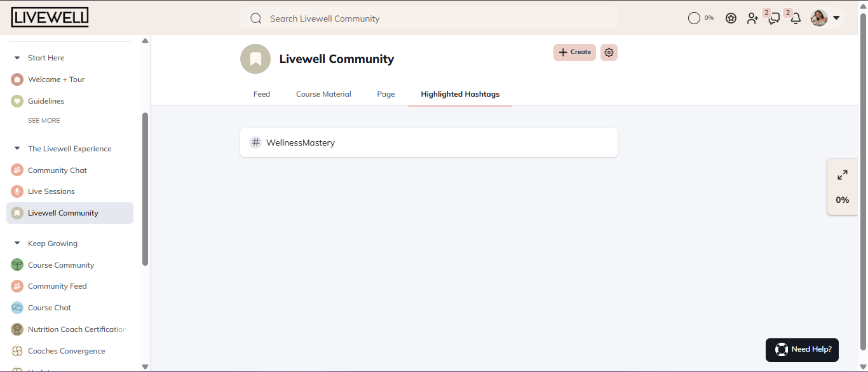Open the WellnessMastery hashtag
Screen dimensions: 868x372
tap(429, 142)
